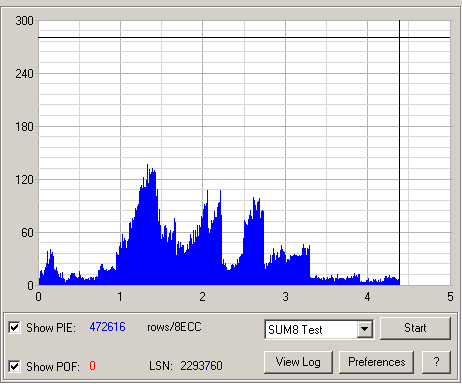462x384 pixels.
Task: Click the PIE count value 472616
Action: [107, 327]
